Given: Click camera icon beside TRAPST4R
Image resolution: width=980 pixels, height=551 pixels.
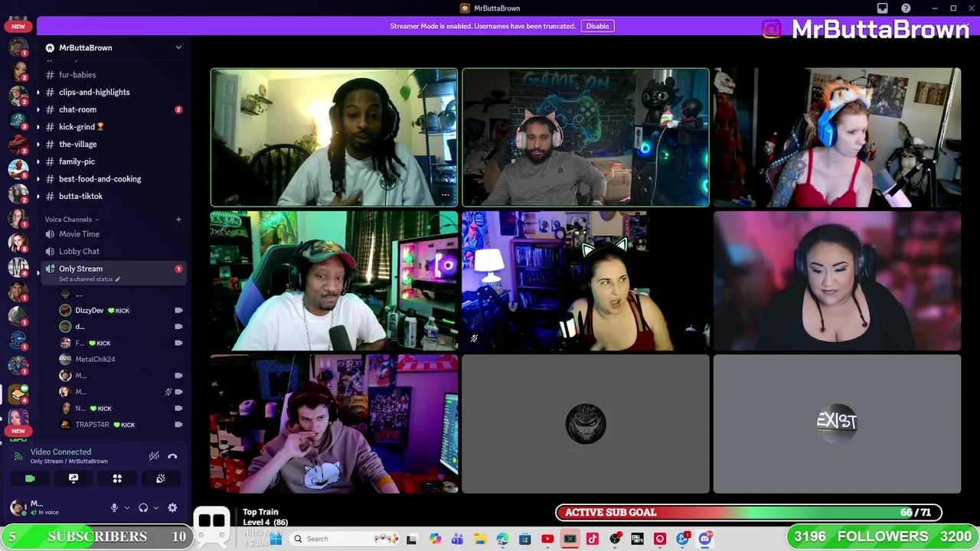Looking at the screenshot, I should 178,425.
